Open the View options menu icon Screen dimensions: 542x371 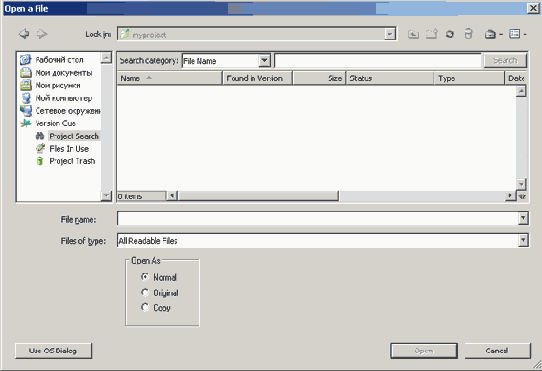[517, 34]
